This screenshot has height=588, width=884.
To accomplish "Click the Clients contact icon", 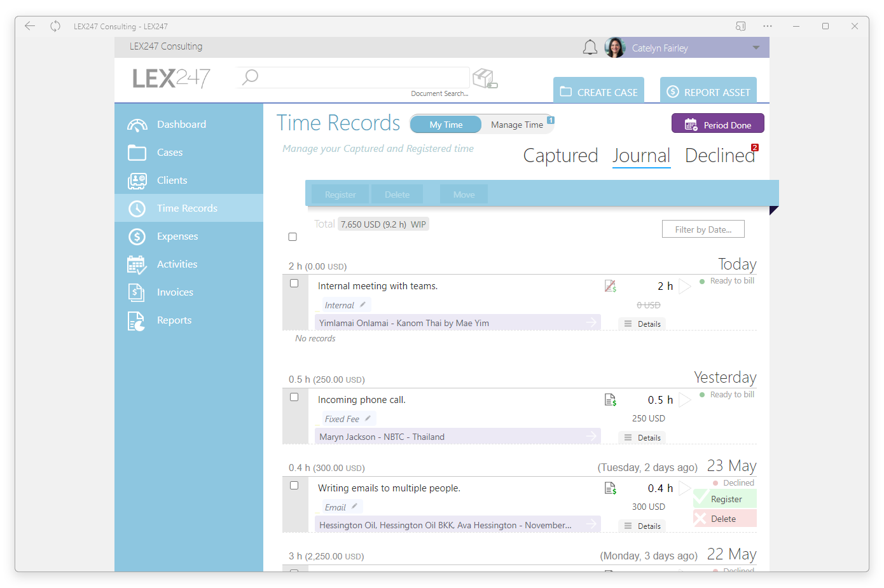I will (137, 181).
